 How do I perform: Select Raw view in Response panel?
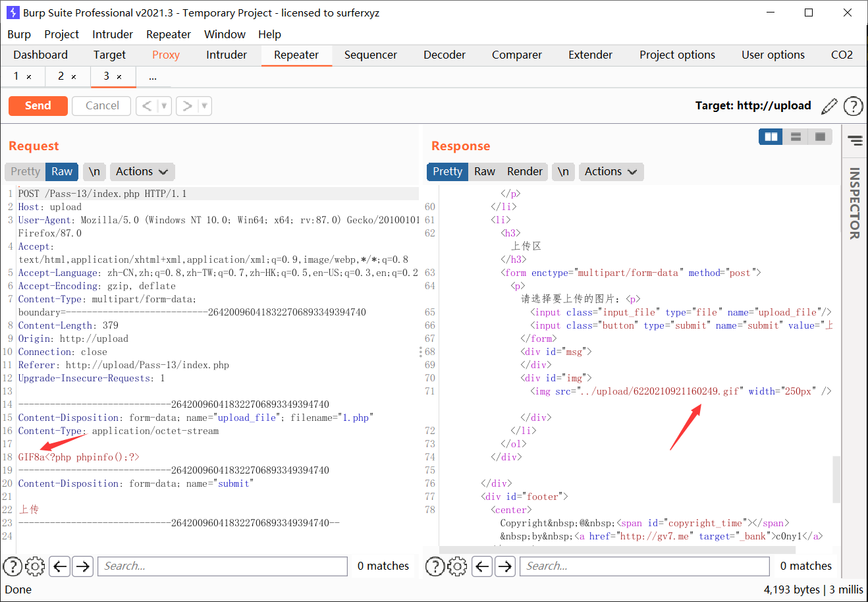[x=484, y=171]
